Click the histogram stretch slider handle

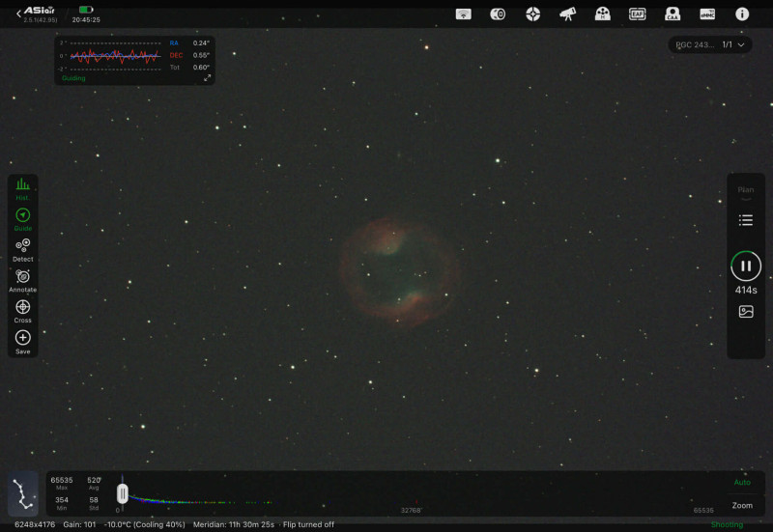122,493
